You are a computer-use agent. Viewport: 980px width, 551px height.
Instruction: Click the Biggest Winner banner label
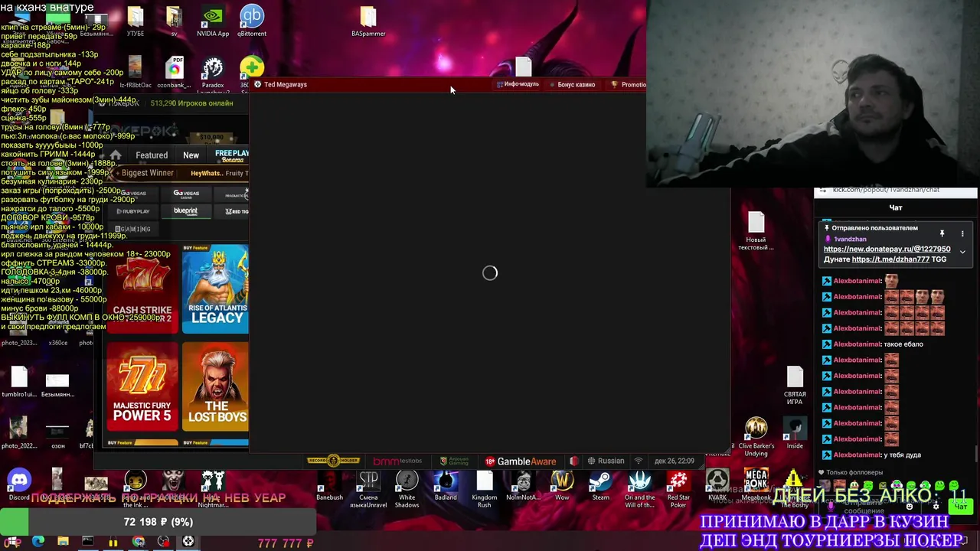(147, 173)
